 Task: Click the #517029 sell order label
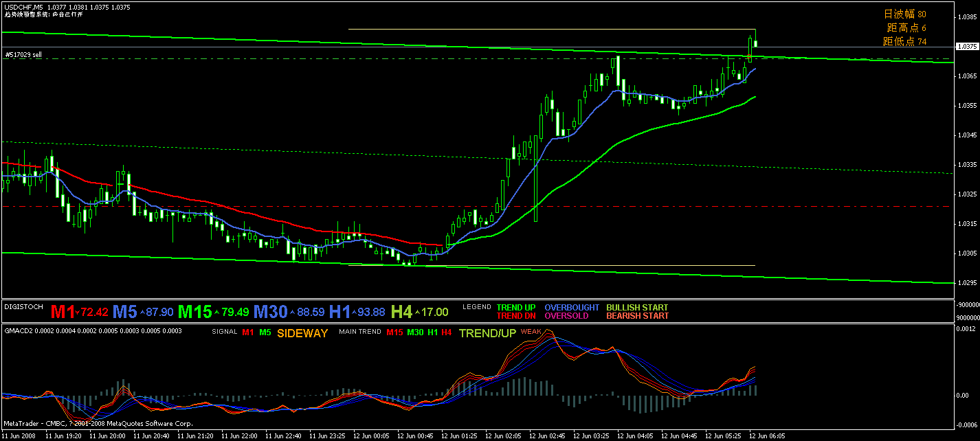[23, 54]
